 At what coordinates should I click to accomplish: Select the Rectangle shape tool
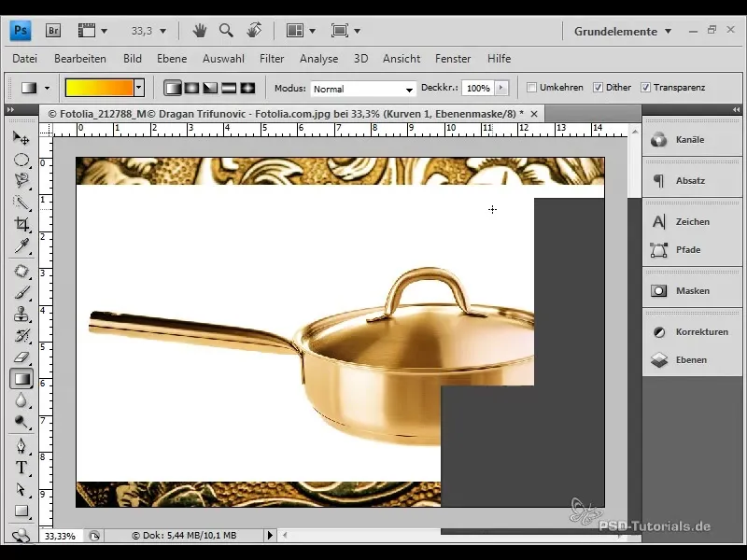(21, 511)
